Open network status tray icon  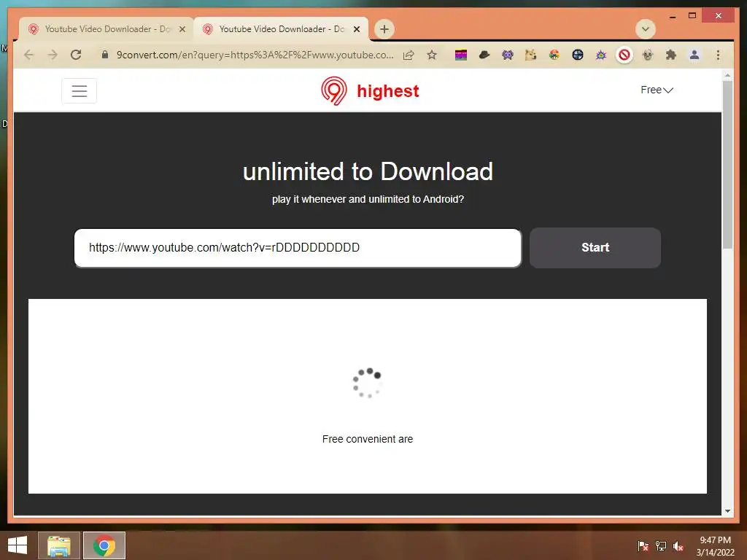click(661, 545)
